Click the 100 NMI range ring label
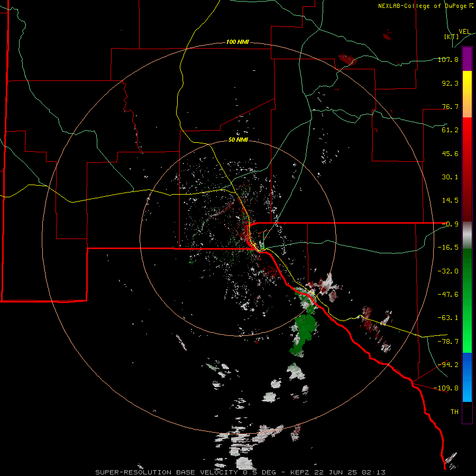This screenshot has width=476, height=476. click(x=237, y=42)
